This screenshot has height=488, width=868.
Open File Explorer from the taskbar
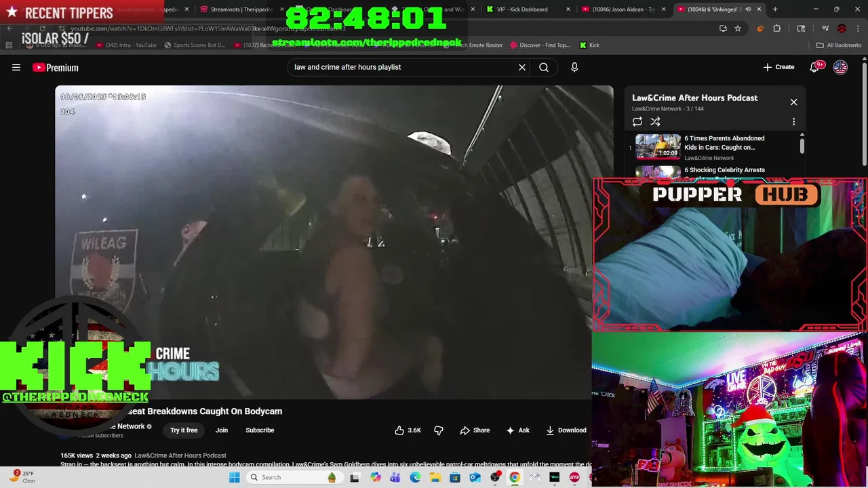[435, 477]
